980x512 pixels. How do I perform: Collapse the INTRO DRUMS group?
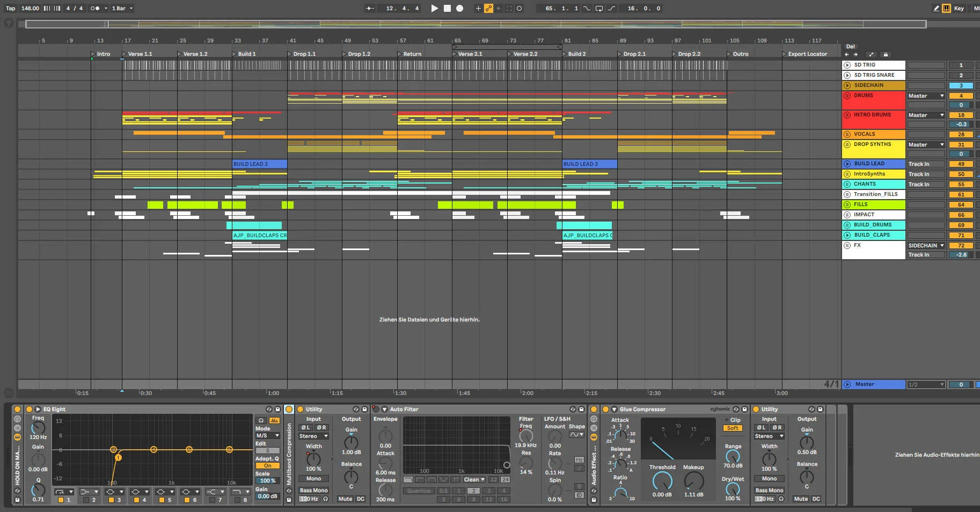[x=847, y=115]
